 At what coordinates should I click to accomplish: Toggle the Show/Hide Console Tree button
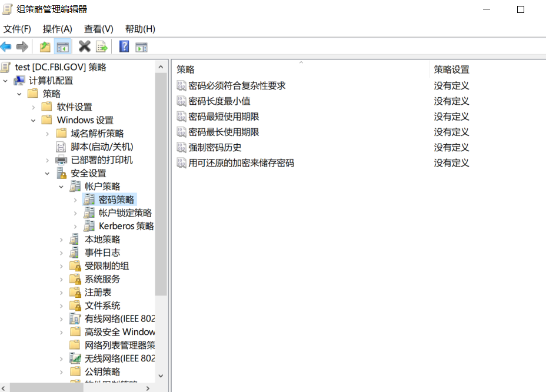click(62, 46)
